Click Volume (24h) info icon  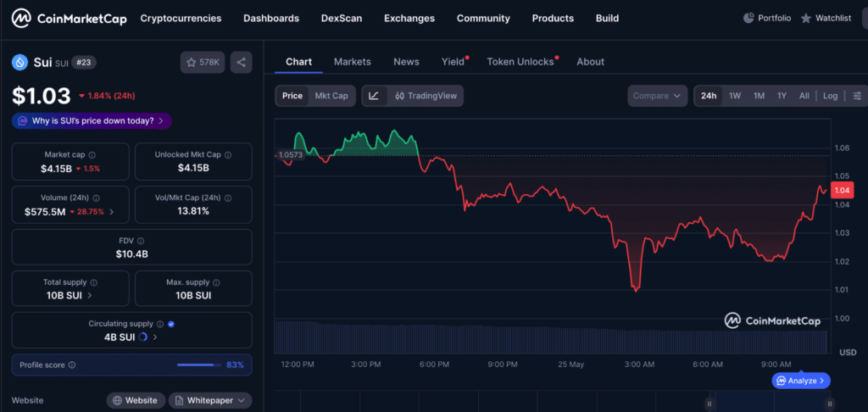pyautogui.click(x=97, y=198)
